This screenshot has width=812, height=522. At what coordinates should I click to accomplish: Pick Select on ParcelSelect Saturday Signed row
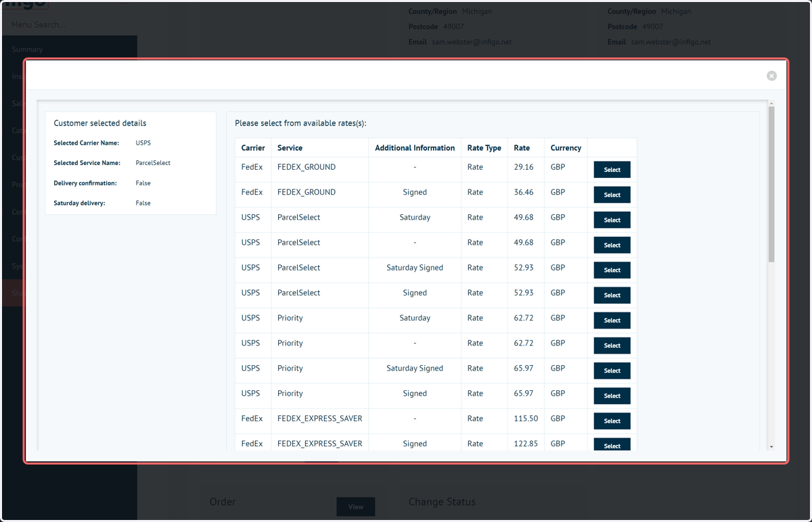(x=612, y=270)
